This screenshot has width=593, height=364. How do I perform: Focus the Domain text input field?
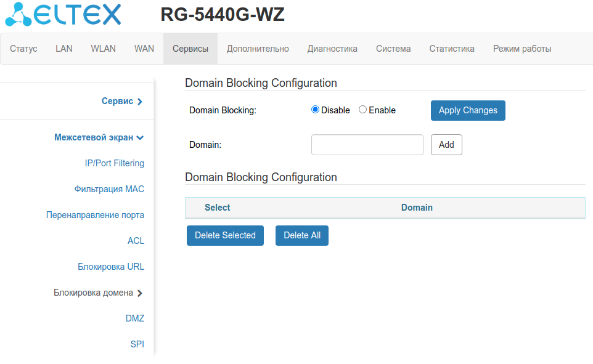click(x=367, y=145)
